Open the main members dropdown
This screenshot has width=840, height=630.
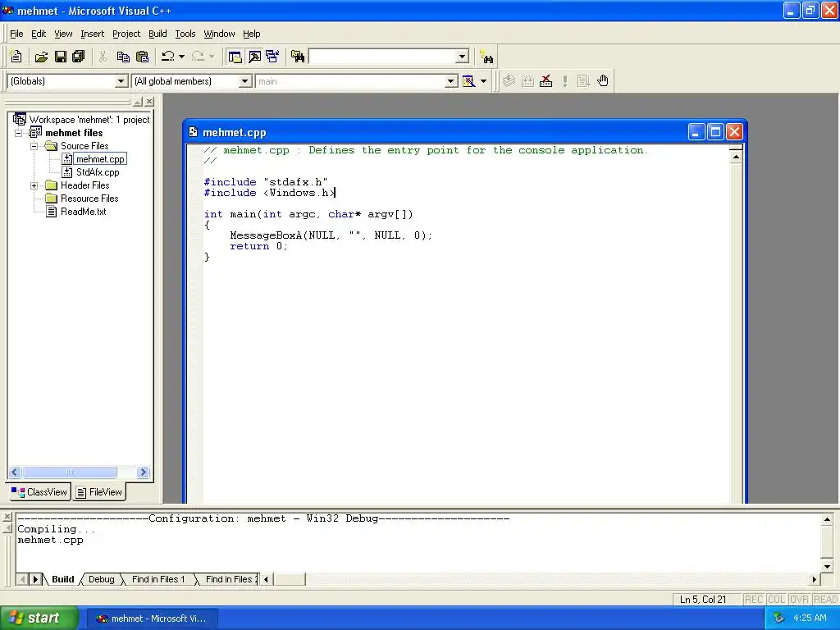[451, 81]
